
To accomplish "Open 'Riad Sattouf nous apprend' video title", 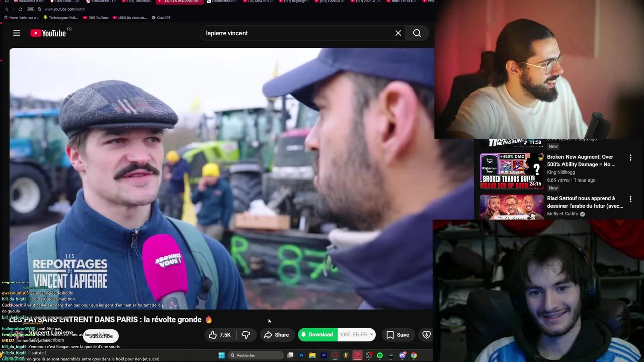I will point(585,202).
